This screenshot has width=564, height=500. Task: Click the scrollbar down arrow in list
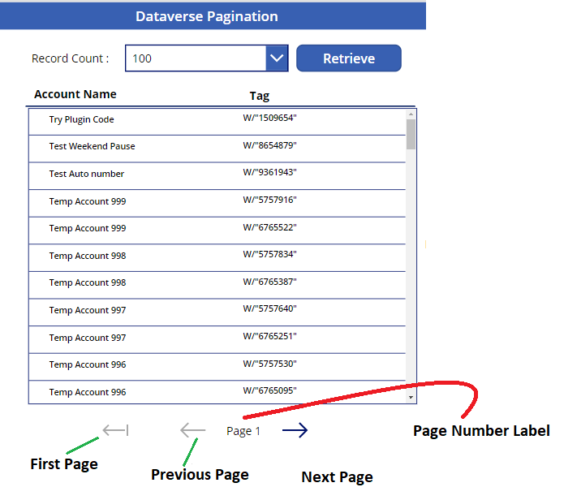tap(411, 397)
